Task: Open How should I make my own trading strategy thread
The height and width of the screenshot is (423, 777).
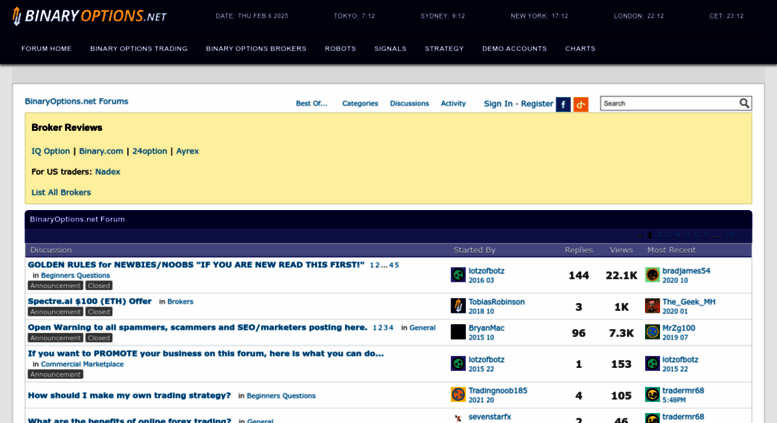Action: (x=129, y=395)
